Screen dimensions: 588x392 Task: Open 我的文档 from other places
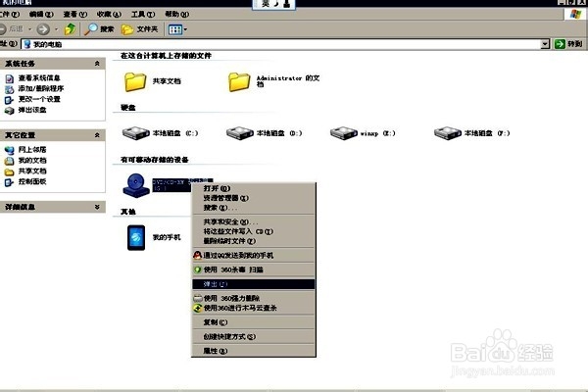coord(32,160)
